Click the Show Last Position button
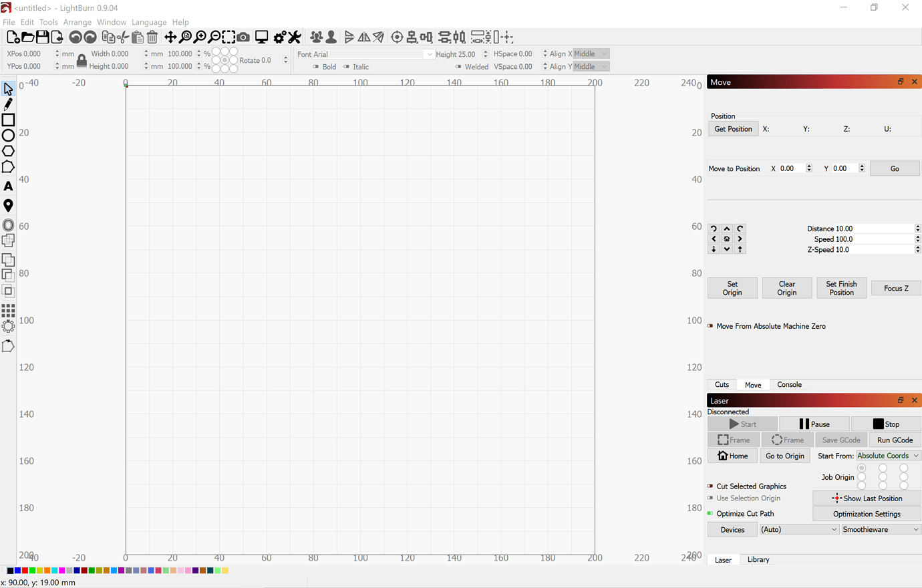Image resolution: width=922 pixels, height=588 pixels. click(867, 498)
